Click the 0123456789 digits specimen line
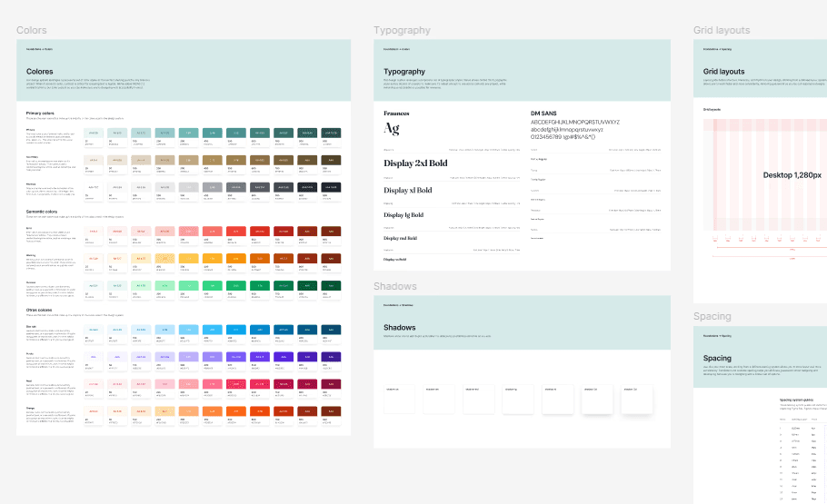Viewport: 827px width, 504px height. (x=563, y=136)
